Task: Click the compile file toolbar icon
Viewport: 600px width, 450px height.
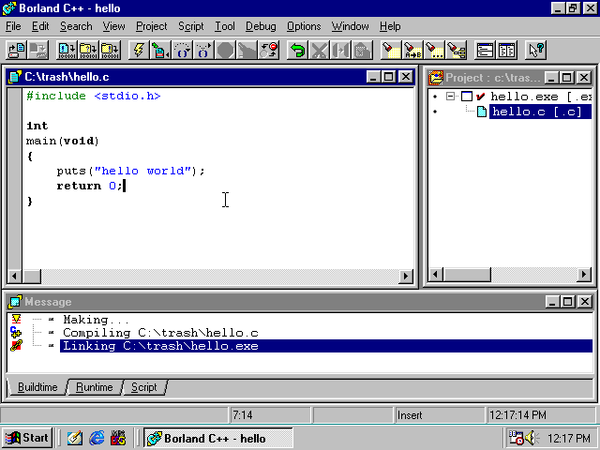Action: click(x=67, y=50)
